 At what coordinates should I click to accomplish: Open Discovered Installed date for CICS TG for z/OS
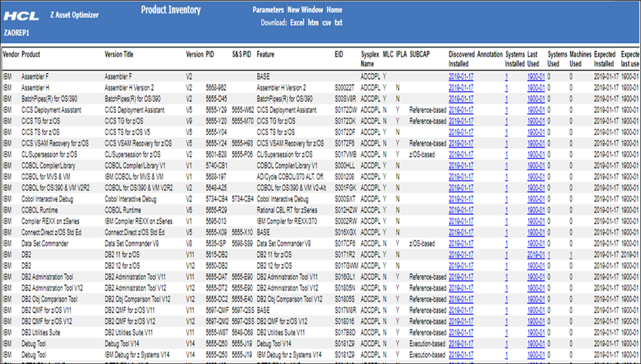461,121
